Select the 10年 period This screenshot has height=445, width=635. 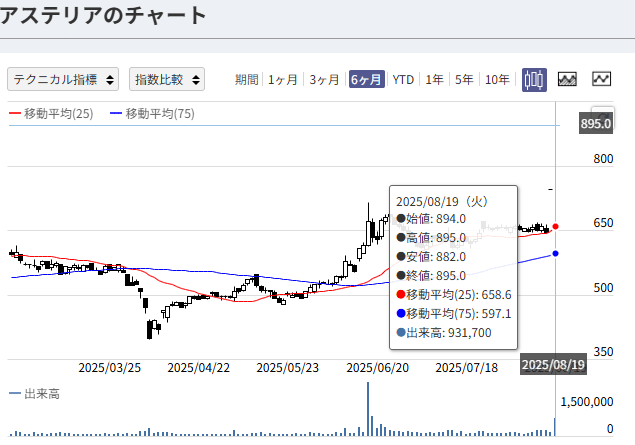pyautogui.click(x=497, y=79)
